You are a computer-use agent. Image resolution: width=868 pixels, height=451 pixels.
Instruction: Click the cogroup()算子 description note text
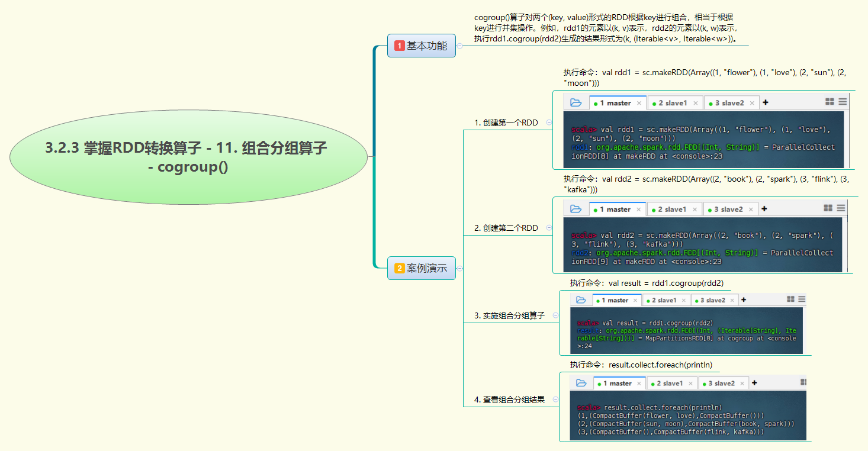pos(606,28)
